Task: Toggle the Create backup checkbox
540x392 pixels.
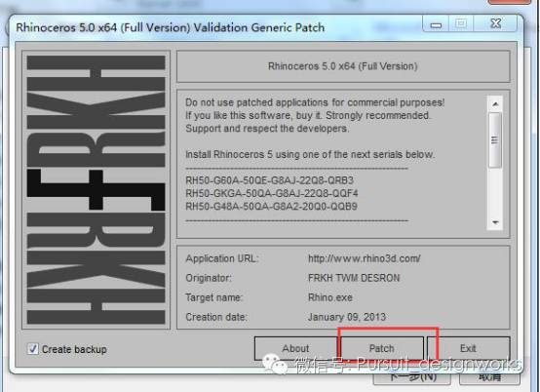Action: [x=33, y=349]
